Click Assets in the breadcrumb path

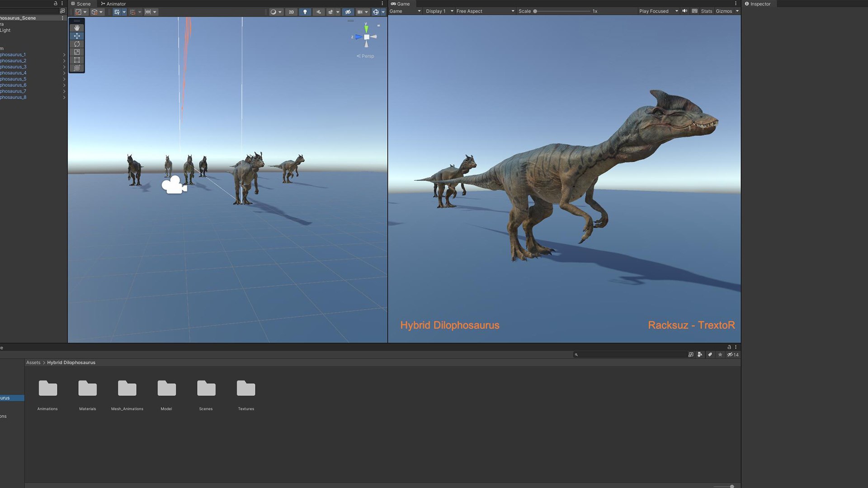coord(33,362)
